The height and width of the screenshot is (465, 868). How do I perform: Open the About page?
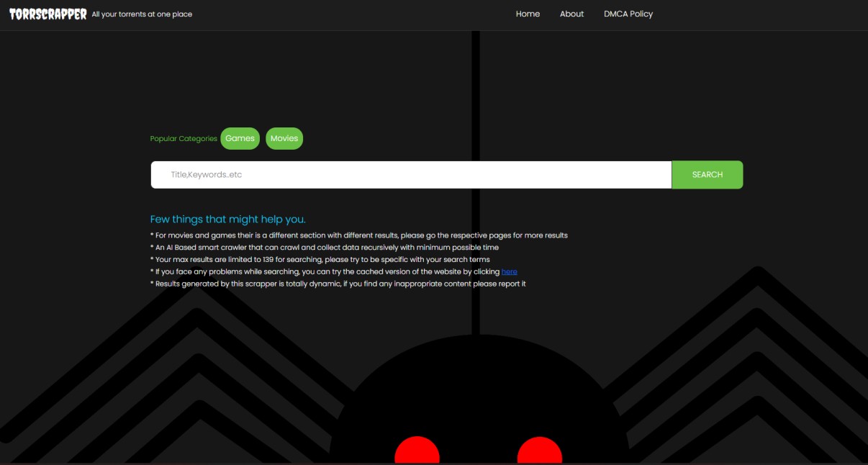point(571,14)
